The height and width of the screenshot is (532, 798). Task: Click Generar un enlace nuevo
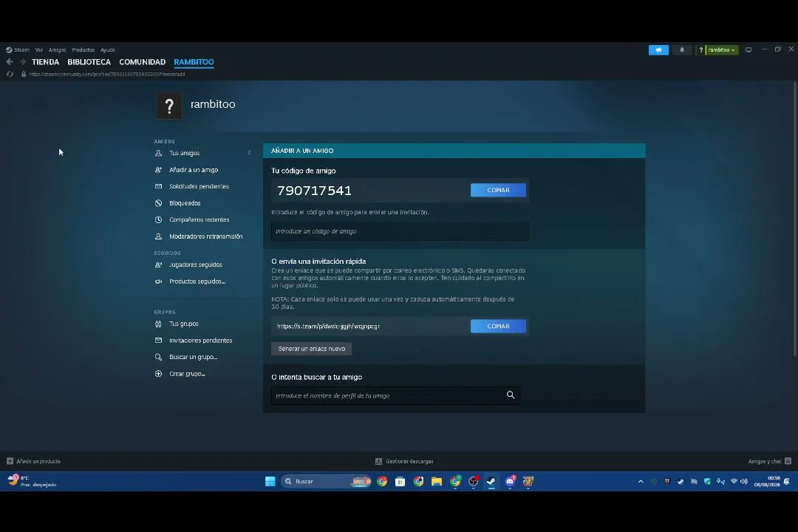(x=312, y=349)
